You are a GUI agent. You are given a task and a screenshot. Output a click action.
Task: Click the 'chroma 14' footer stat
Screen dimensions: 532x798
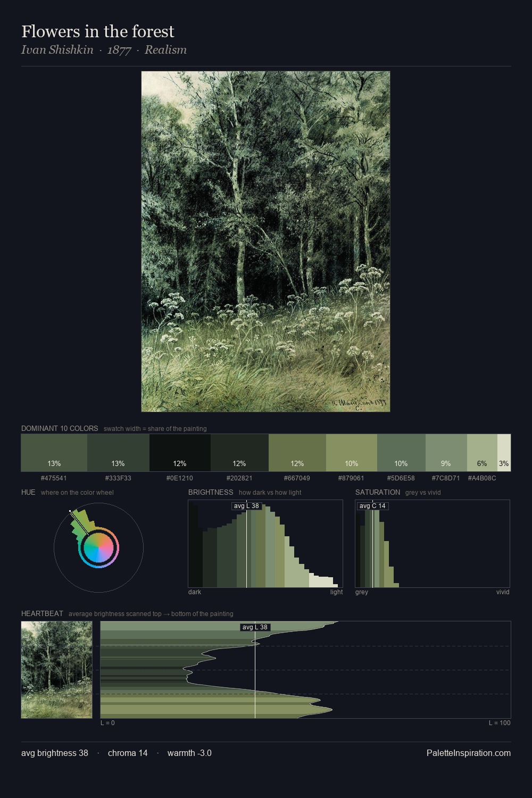[x=128, y=753]
